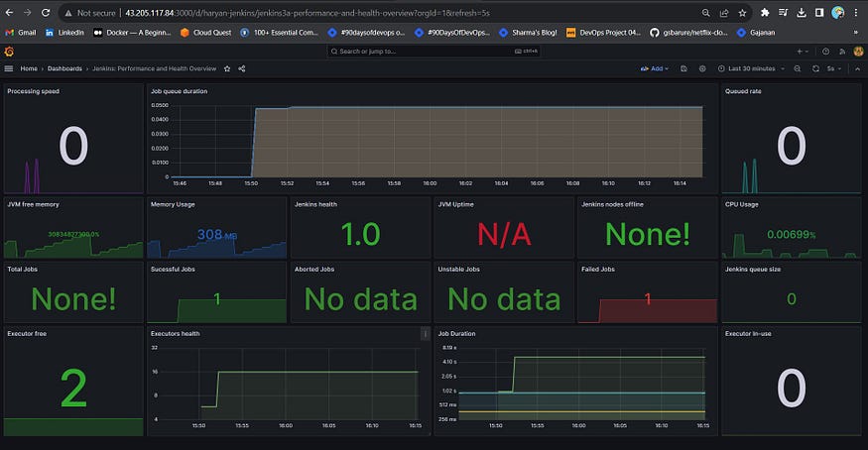Click the Jenkins nodes offline panel title
868x450 pixels.
point(612,204)
